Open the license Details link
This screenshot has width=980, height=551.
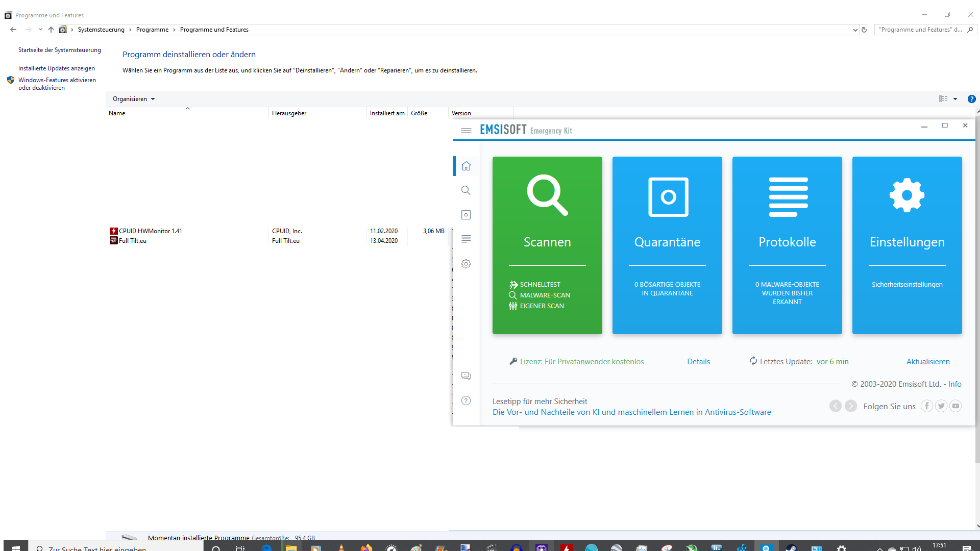[x=698, y=362]
